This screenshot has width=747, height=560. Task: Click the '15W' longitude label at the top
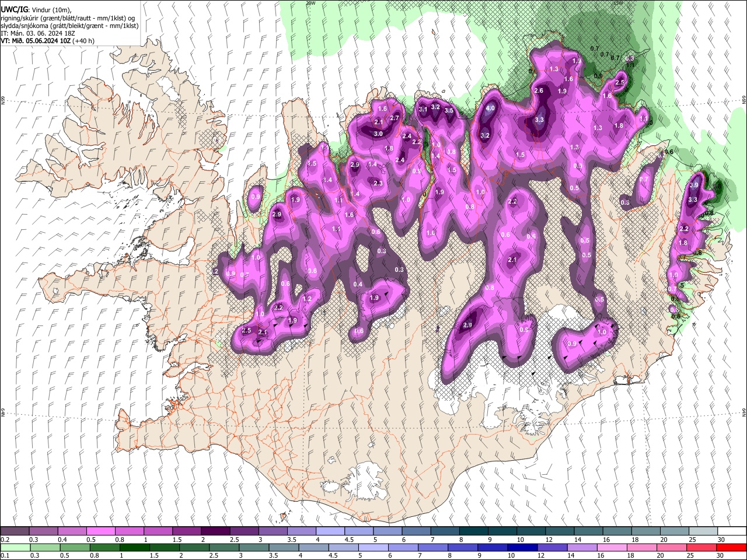pyautogui.click(x=617, y=3)
